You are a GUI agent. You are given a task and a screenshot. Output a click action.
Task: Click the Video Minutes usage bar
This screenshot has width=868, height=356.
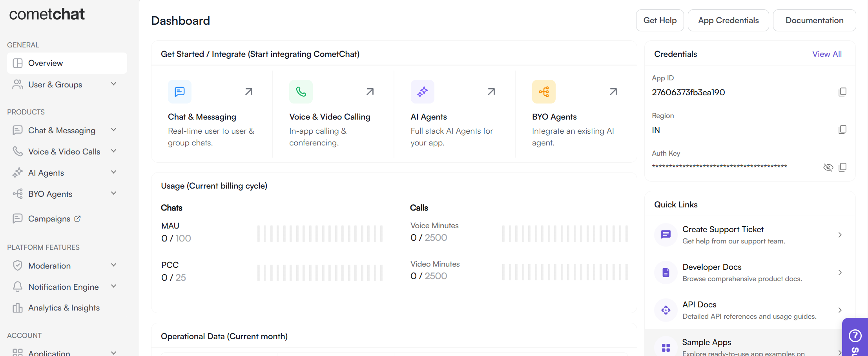pos(565,272)
